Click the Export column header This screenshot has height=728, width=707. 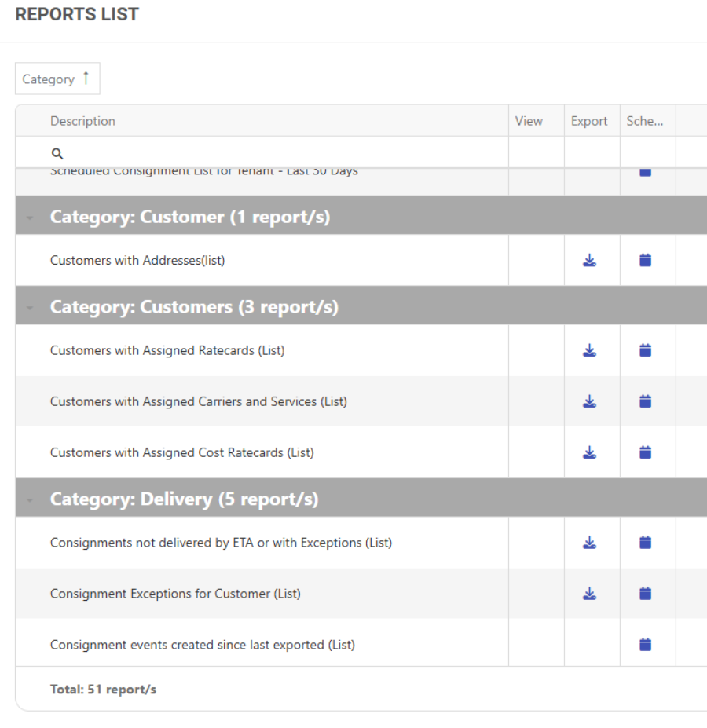[x=589, y=121]
